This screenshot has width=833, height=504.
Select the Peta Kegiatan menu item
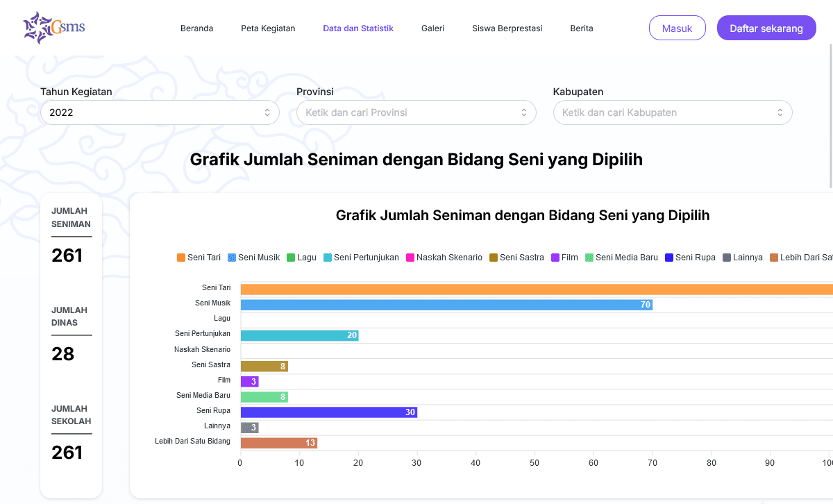[x=268, y=28]
